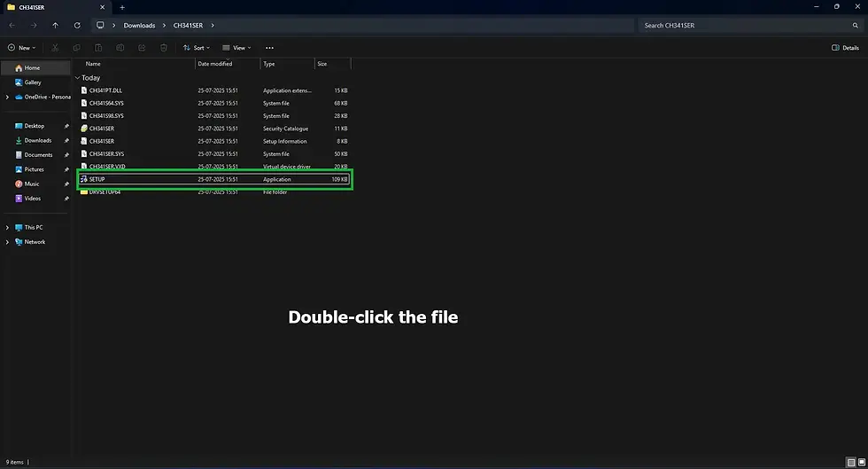
Task: Go back with the Back arrow
Action: (12, 25)
